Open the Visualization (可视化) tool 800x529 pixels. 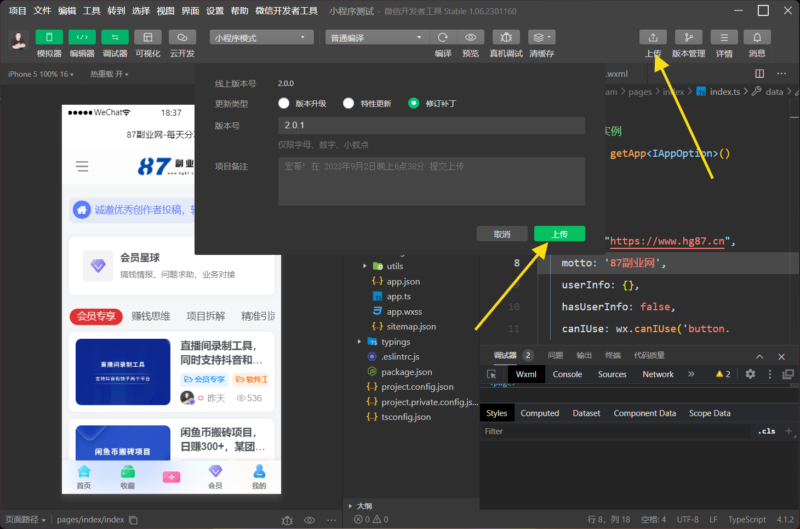(148, 37)
